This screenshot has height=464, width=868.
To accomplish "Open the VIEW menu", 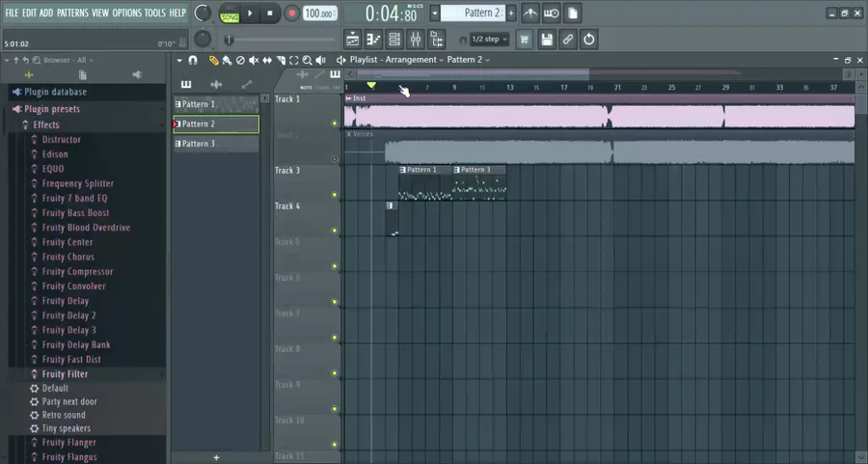I will (x=100, y=13).
